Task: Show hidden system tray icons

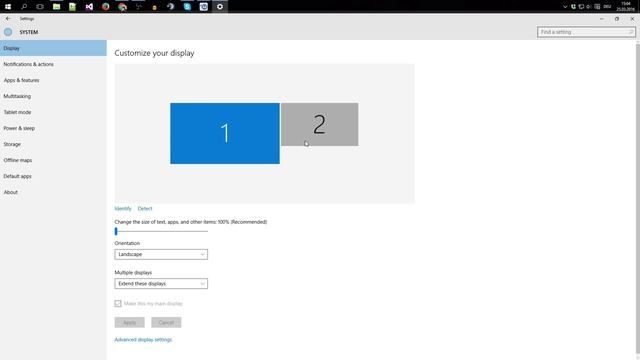Action: coord(565,7)
